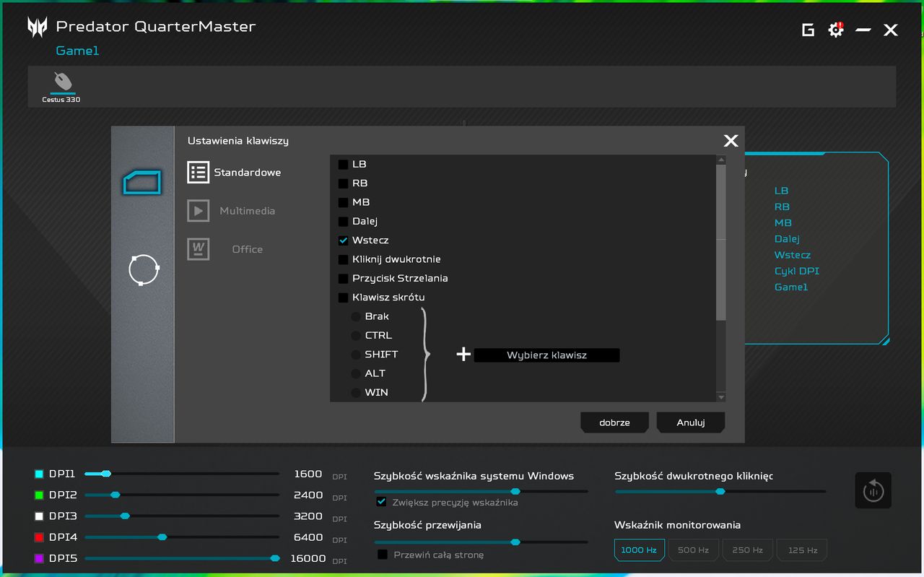Check the RB checkbox

point(344,183)
